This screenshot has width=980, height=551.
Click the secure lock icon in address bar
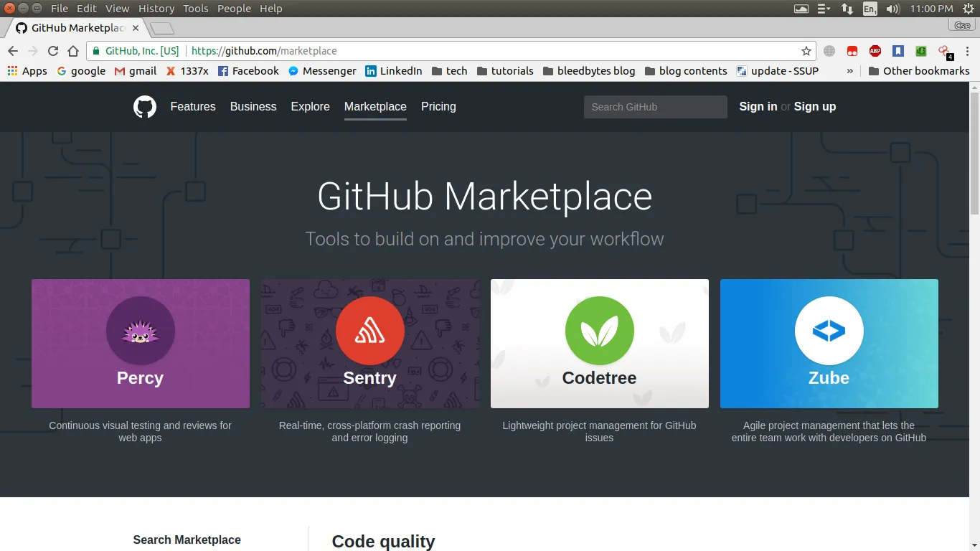[x=95, y=51]
